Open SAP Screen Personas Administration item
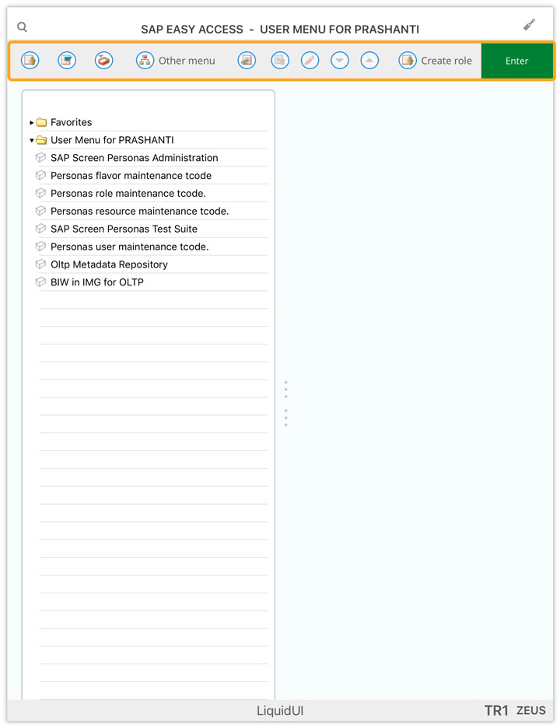This screenshot has width=560, height=728. tap(135, 158)
